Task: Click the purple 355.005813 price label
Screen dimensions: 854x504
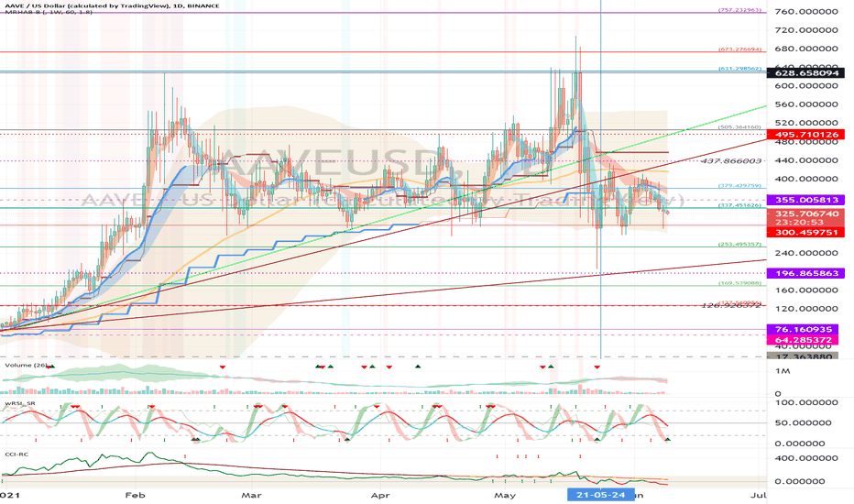Action: click(805, 200)
